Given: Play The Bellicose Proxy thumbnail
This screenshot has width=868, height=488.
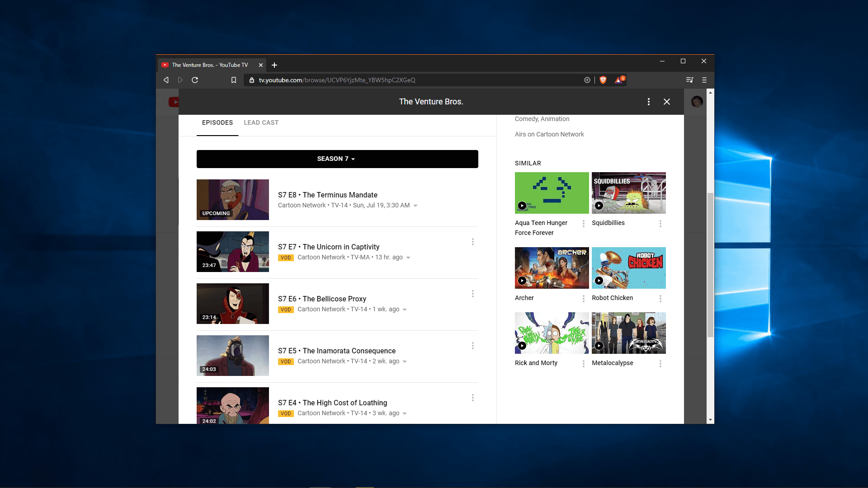Looking at the screenshot, I should tap(233, 304).
